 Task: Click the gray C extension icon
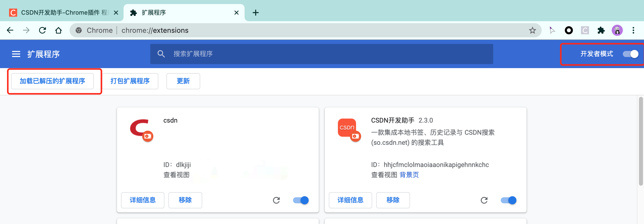pos(585,30)
